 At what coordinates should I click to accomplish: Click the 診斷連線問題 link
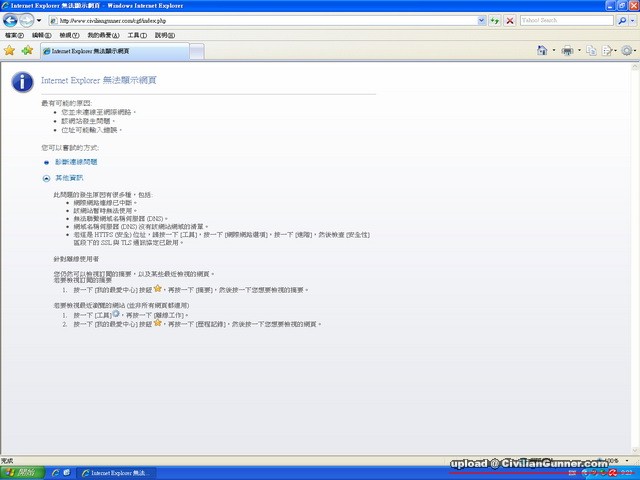point(75,161)
